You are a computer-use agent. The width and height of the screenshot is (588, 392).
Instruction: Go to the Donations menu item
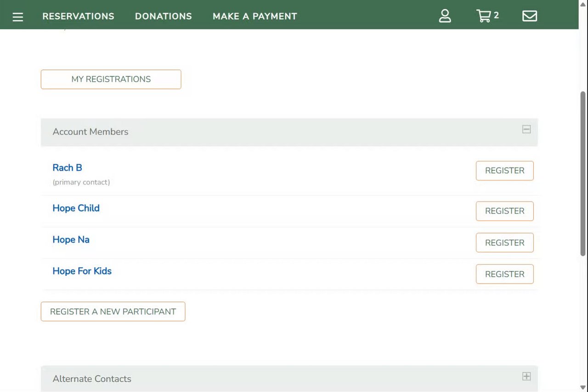point(163,16)
